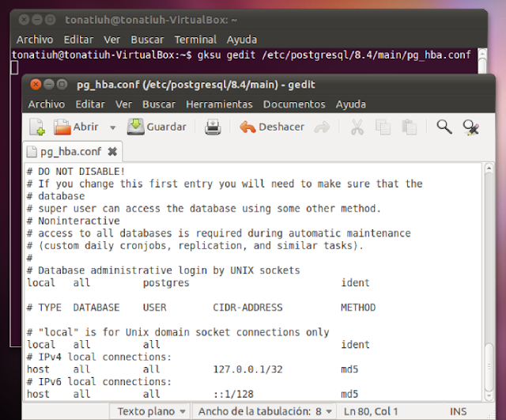Open gedit Ayuda menu
This screenshot has height=420, width=506.
[351, 104]
